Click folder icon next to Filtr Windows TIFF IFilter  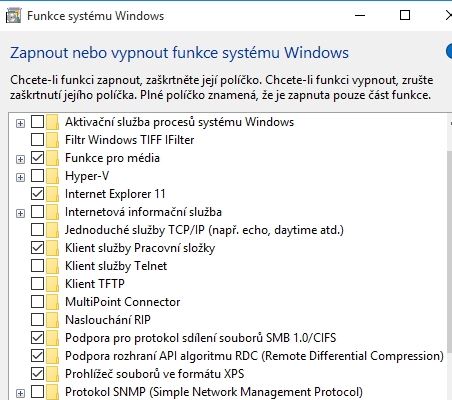52,140
